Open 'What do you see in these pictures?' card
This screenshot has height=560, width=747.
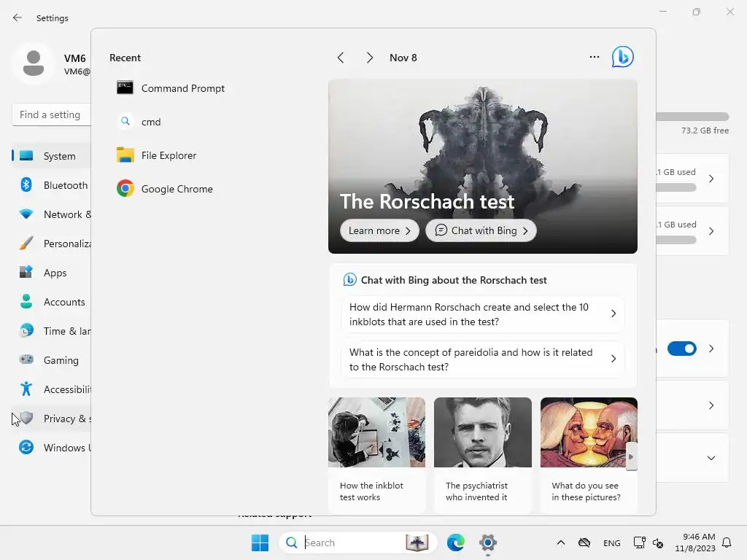[589, 455]
